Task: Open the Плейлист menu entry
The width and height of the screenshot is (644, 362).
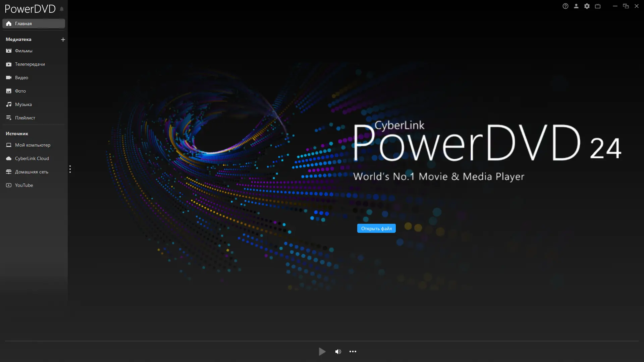Action: [25, 118]
